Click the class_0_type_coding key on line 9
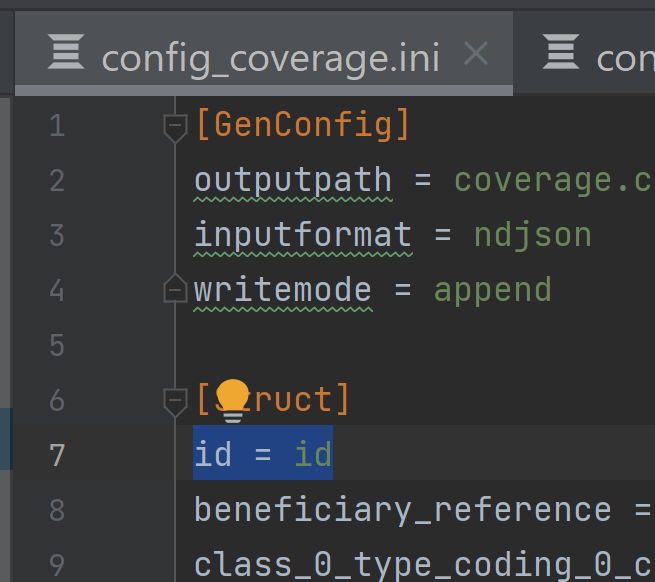 (x=424, y=566)
